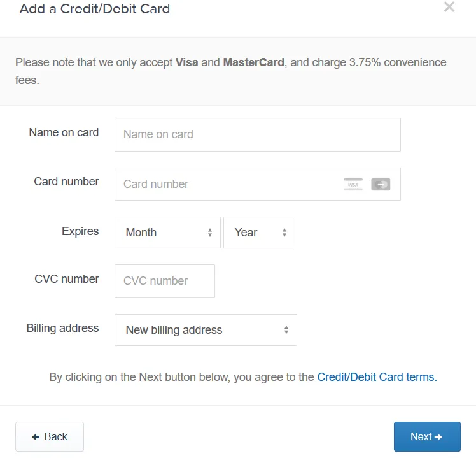Focus the CVC number input field

coord(165,281)
